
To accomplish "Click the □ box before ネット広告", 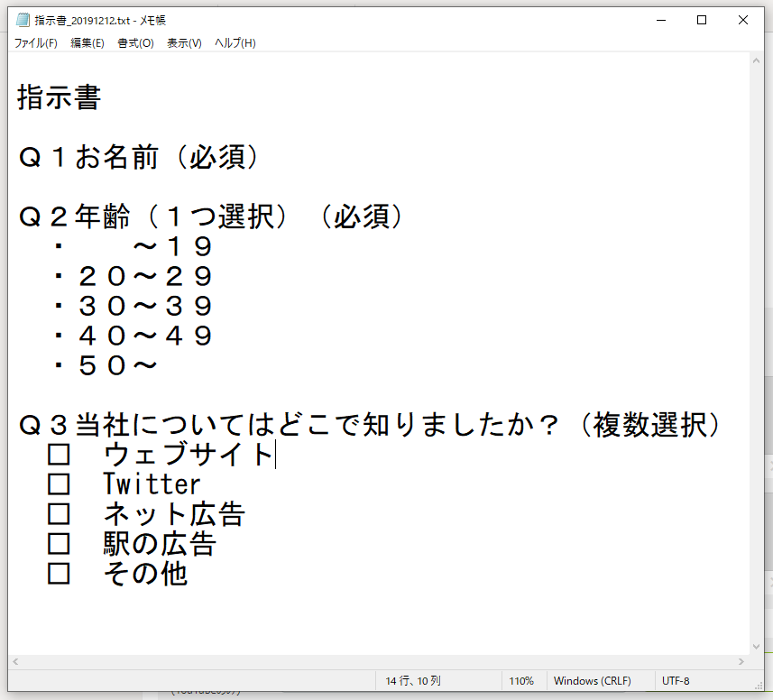I will tap(59, 514).
